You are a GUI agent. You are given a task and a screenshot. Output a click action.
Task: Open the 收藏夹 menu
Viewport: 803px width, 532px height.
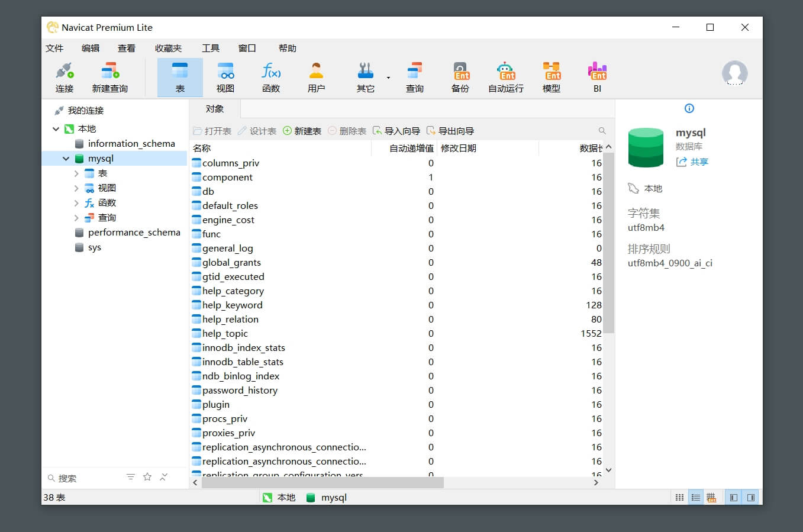tap(169, 49)
